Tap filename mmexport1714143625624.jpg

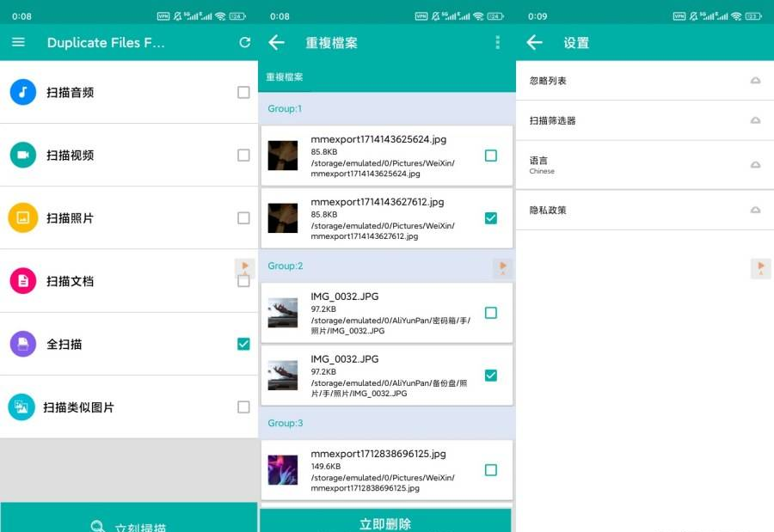[x=378, y=139]
